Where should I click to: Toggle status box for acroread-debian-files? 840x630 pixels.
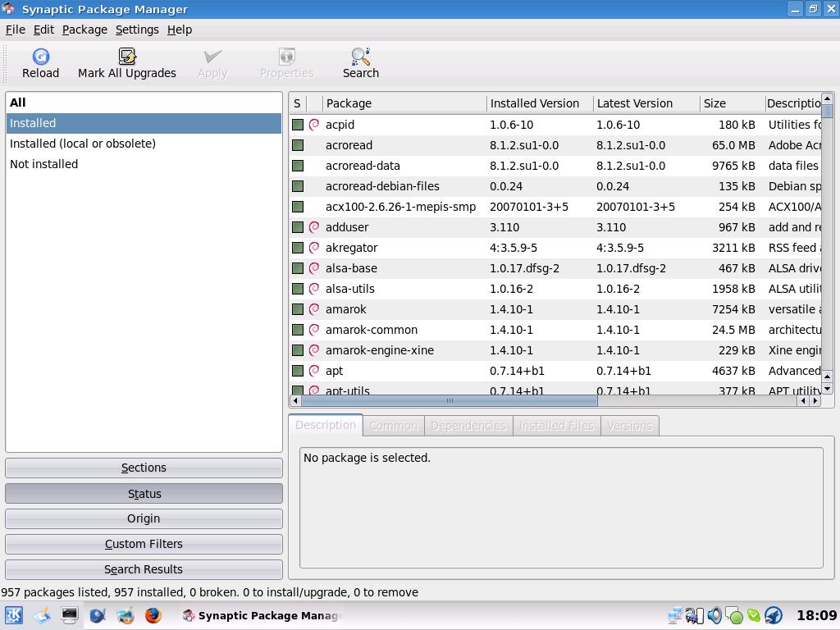298,186
